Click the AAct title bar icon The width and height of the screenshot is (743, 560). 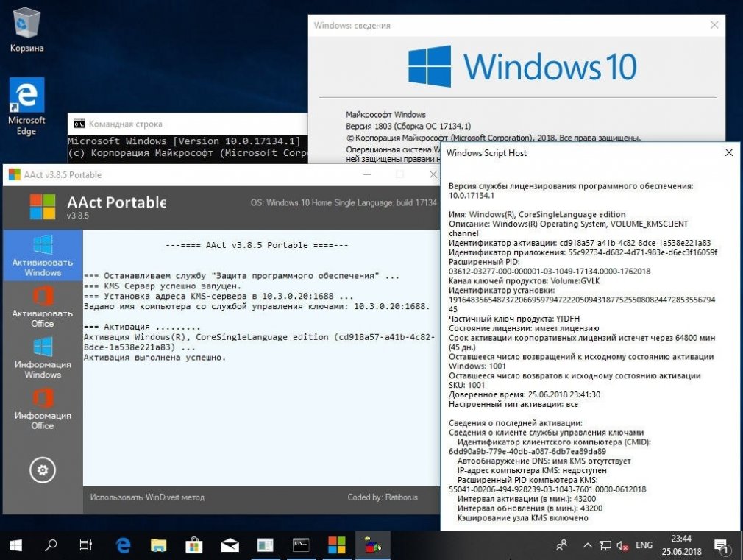[x=15, y=174]
